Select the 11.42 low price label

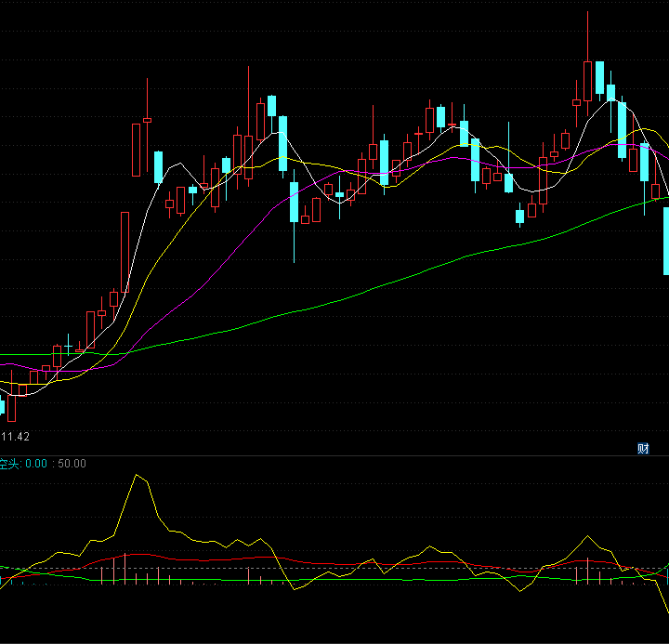click(16, 437)
